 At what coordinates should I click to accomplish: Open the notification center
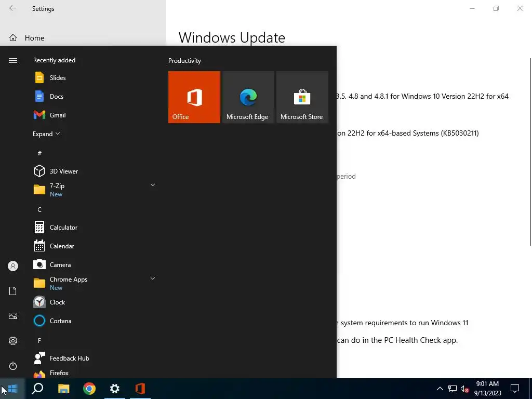point(515,389)
